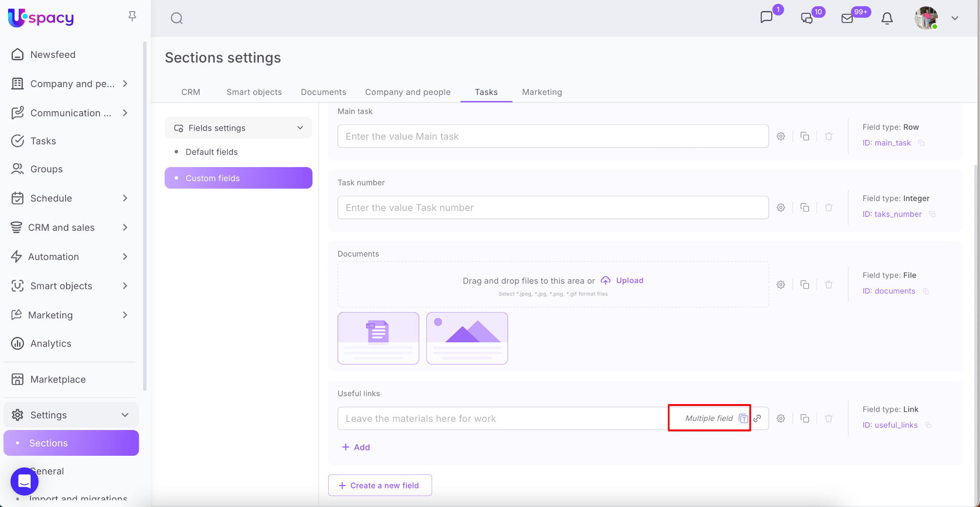Click the search magnifier icon

coord(177,18)
